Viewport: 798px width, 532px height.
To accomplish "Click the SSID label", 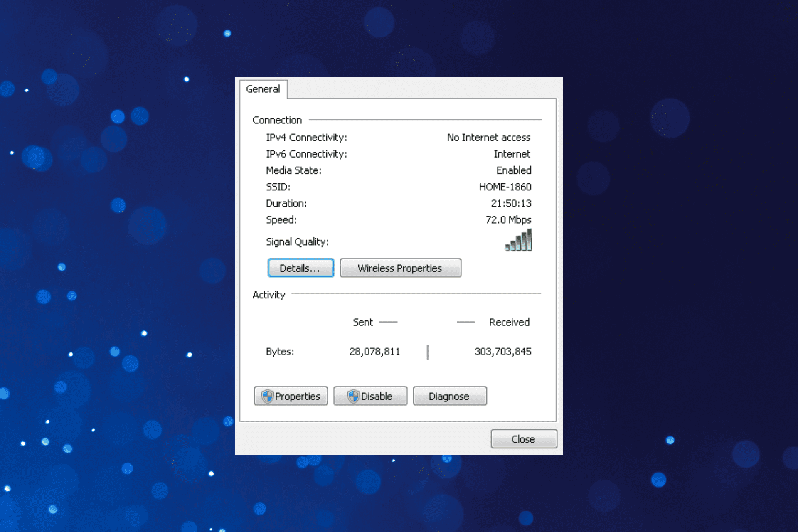I will (278, 187).
